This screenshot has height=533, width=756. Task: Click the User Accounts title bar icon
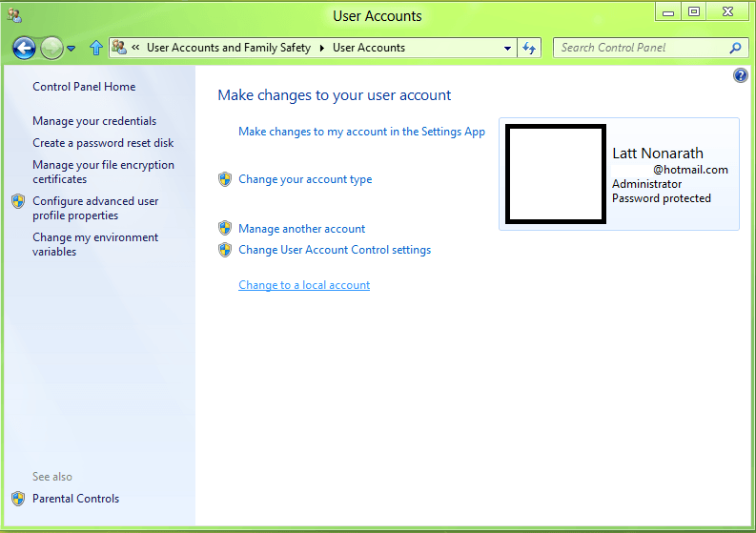[x=14, y=14]
